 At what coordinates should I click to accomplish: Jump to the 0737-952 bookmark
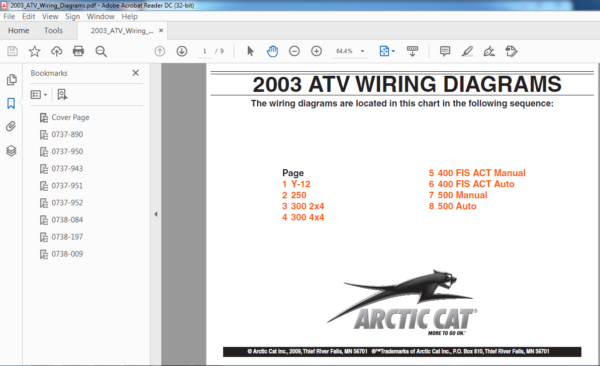tap(67, 203)
